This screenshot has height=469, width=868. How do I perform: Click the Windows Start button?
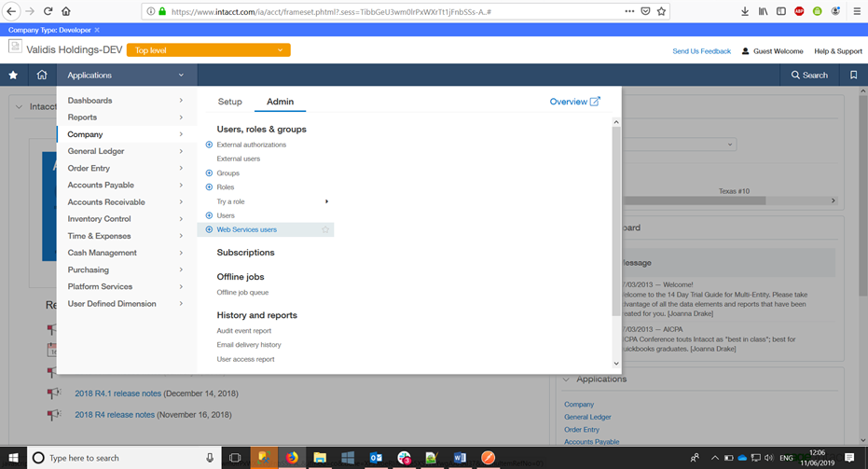coord(13,458)
